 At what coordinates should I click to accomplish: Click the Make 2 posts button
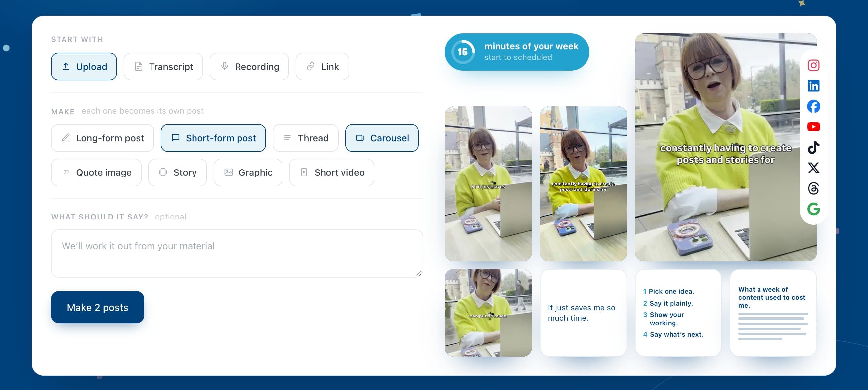coord(97,307)
